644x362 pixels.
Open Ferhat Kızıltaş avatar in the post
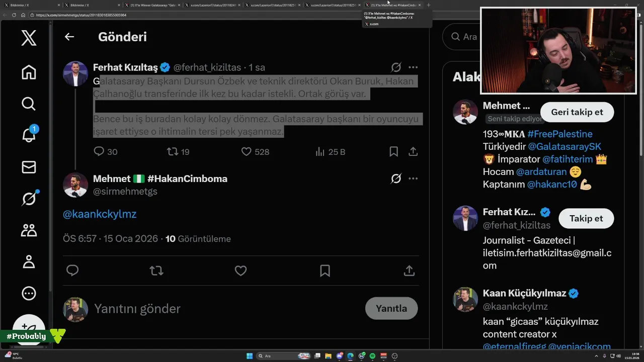75,73
